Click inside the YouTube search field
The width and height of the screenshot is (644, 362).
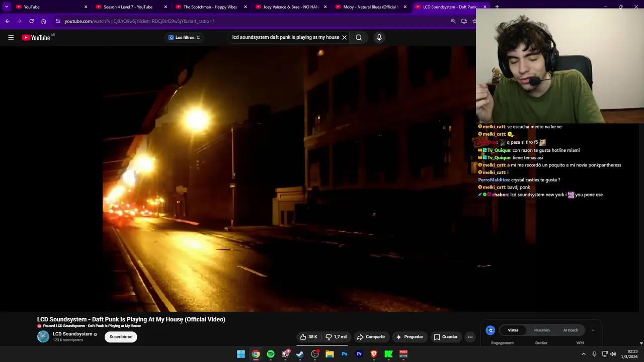coord(285,37)
